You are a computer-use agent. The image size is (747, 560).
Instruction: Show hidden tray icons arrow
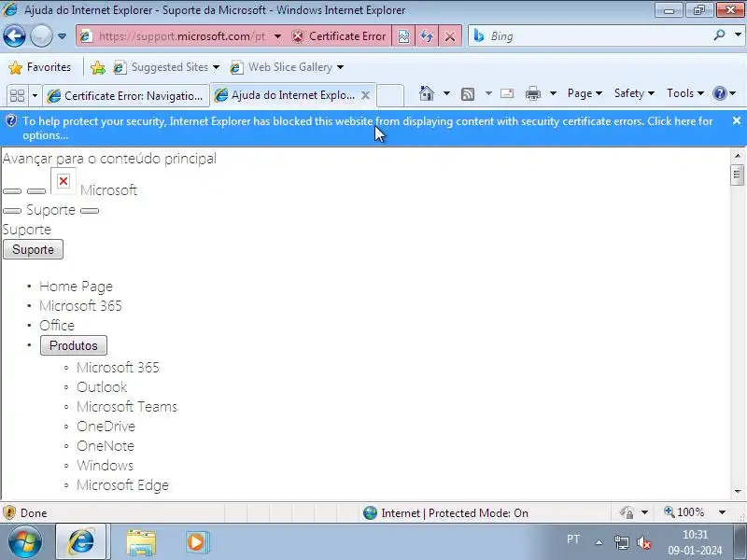[599, 542]
